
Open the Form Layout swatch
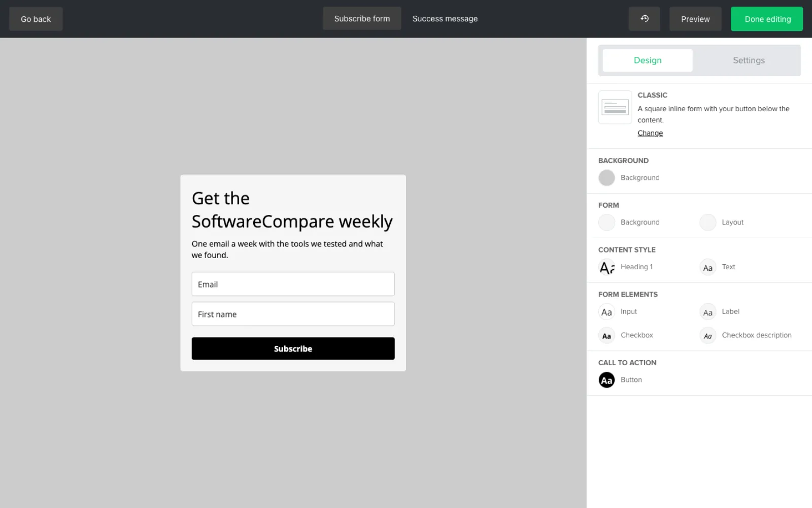[x=707, y=223]
